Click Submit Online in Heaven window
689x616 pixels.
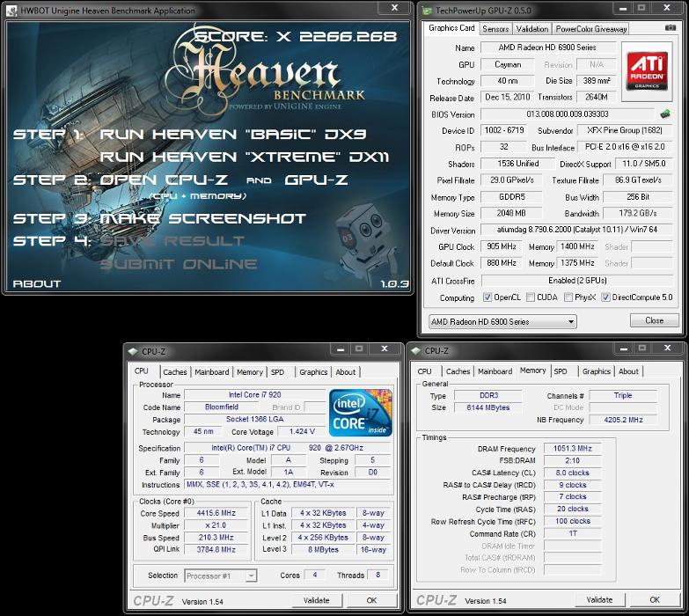click(x=179, y=264)
